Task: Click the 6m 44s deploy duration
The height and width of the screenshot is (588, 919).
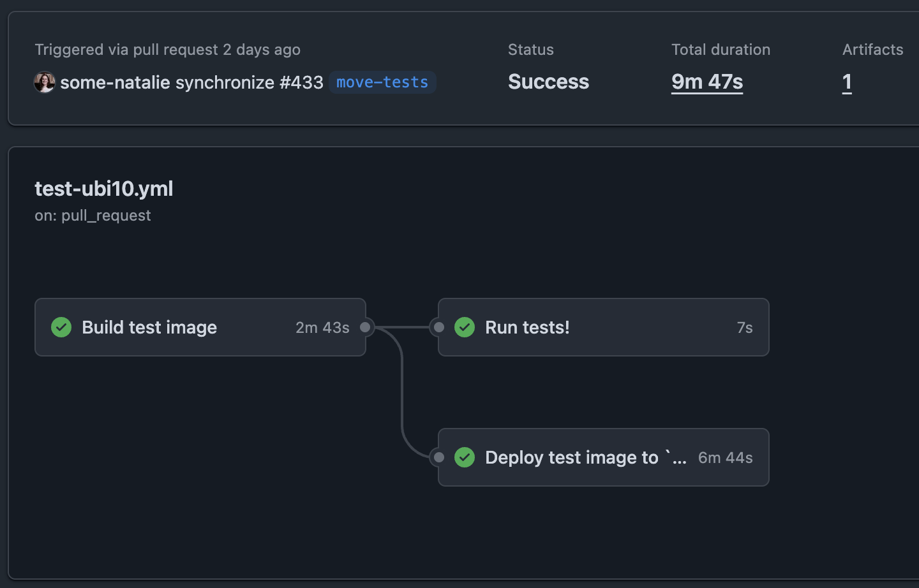Action: click(x=725, y=457)
